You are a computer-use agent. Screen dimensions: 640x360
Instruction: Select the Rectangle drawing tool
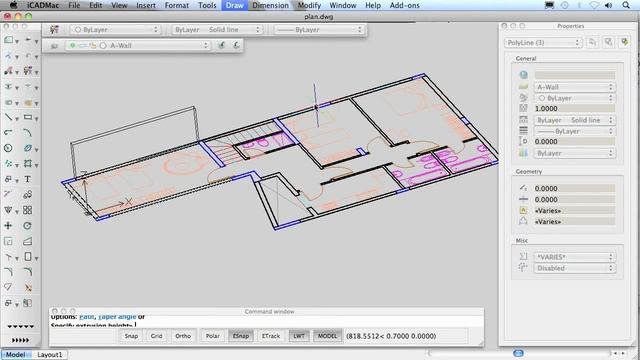point(28,118)
